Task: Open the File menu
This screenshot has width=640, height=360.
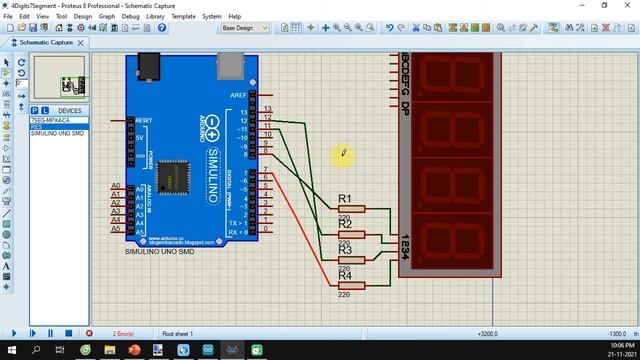Action: (x=8, y=16)
